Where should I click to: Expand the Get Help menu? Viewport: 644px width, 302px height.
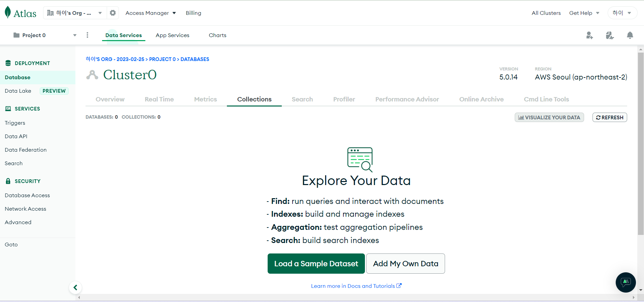pyautogui.click(x=584, y=13)
